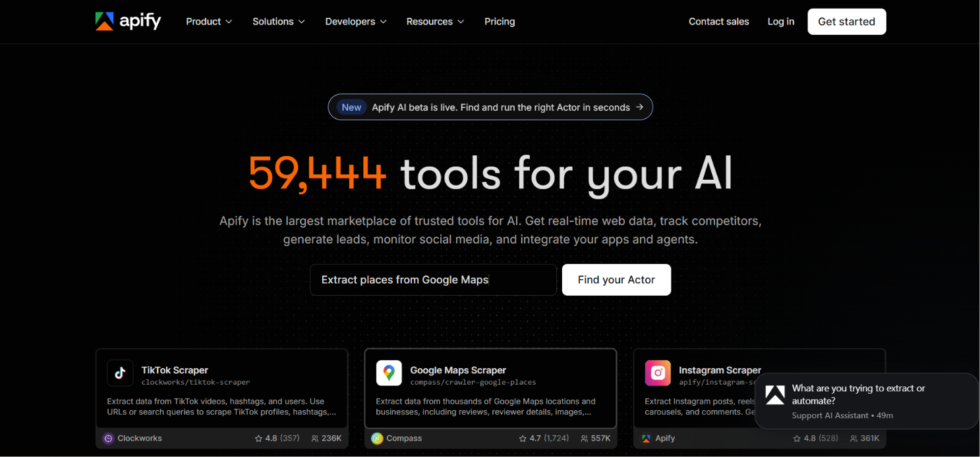Expand the Resources dropdown chevron
The height and width of the screenshot is (457, 980).
pyautogui.click(x=461, y=22)
